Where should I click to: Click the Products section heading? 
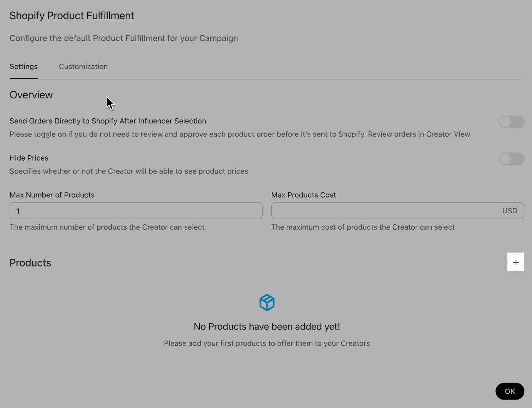tap(30, 263)
